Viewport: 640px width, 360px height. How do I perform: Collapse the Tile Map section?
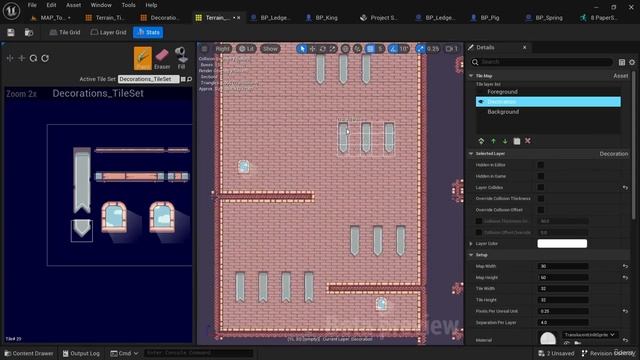(x=471, y=76)
